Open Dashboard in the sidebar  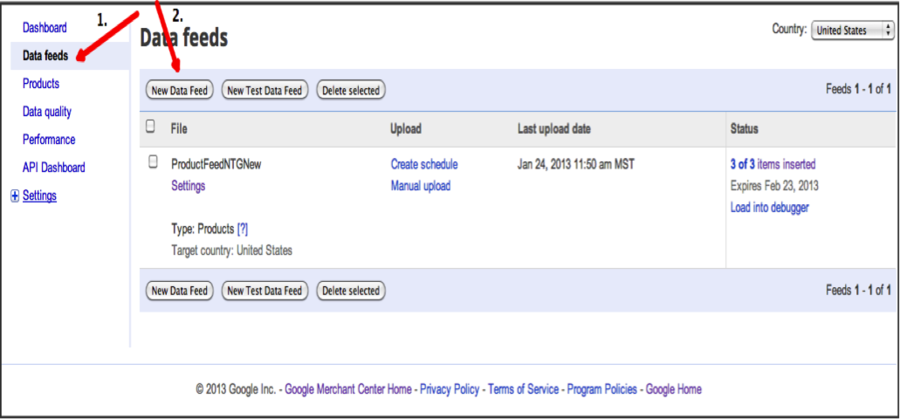pos(44,28)
